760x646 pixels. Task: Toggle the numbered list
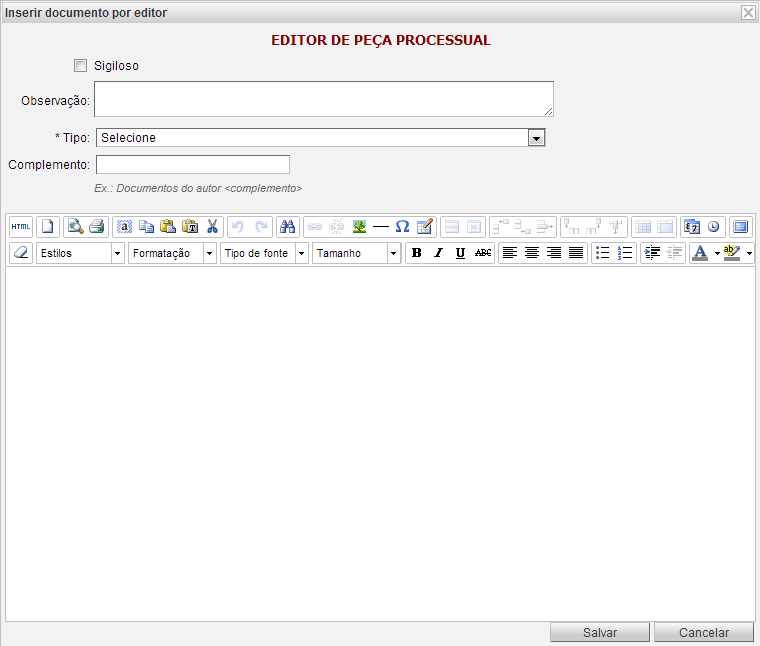point(625,252)
